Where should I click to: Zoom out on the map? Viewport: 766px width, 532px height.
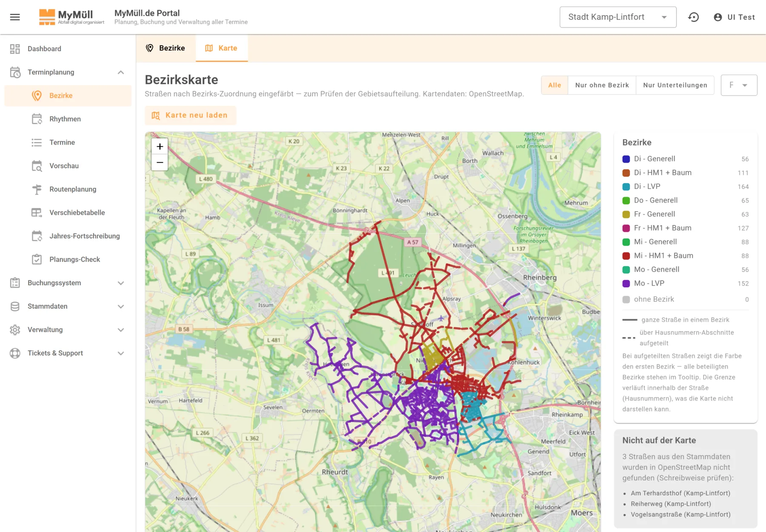coord(160,163)
